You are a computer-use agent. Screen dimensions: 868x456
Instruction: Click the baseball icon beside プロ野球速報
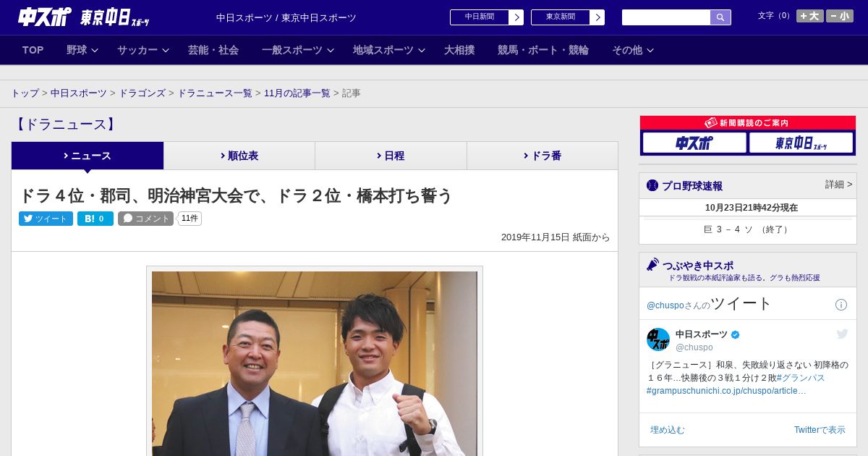(x=652, y=186)
